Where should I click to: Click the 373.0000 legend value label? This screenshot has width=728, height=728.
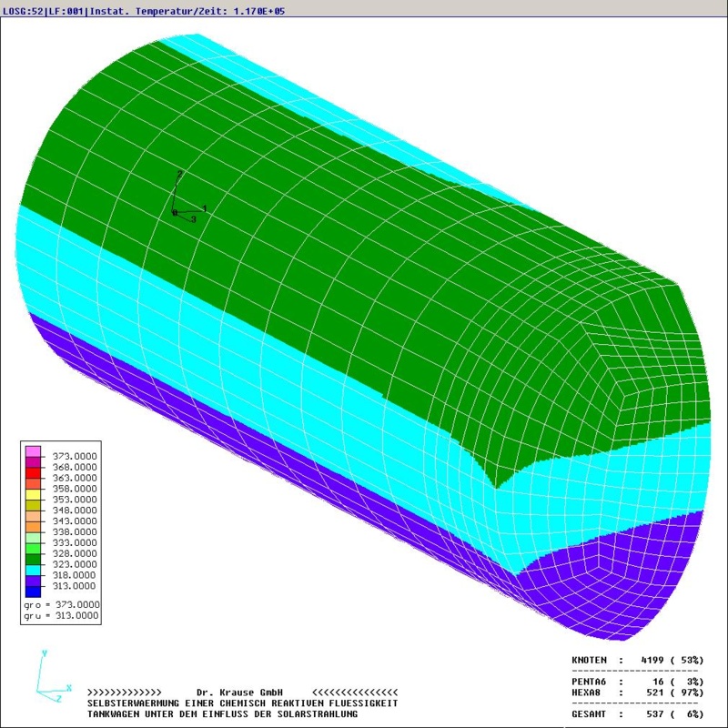click(75, 456)
